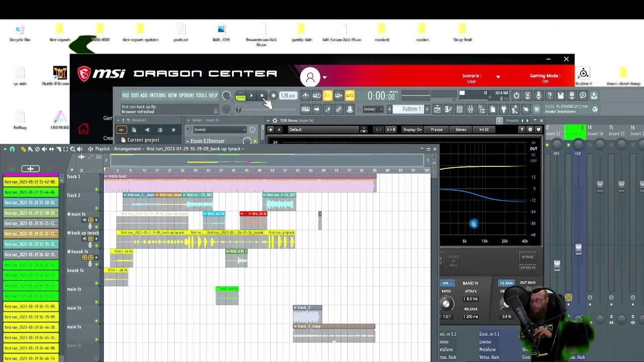Open the (none) snap dropdown in toolbar
The width and height of the screenshot is (644, 362).
click(x=373, y=109)
